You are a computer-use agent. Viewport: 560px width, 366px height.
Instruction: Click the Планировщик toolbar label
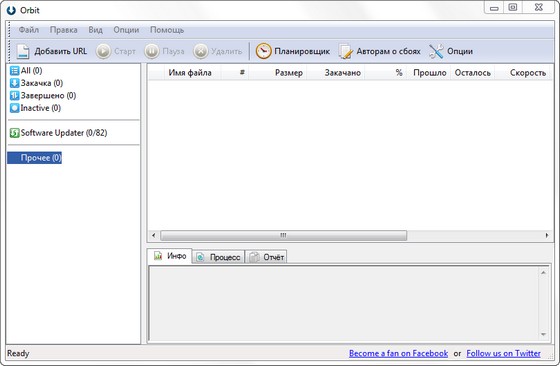coord(302,51)
